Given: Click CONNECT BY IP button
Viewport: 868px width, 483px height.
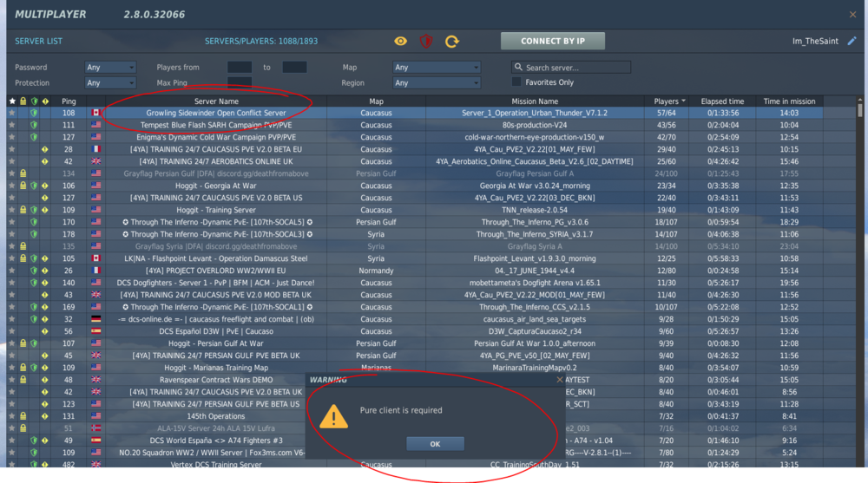Looking at the screenshot, I should point(552,41).
